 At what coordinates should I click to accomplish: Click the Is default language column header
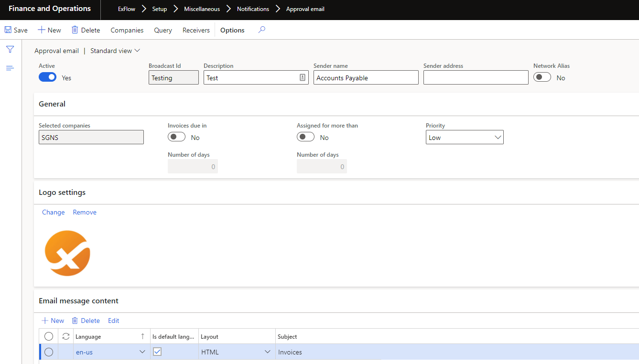pyautogui.click(x=174, y=336)
